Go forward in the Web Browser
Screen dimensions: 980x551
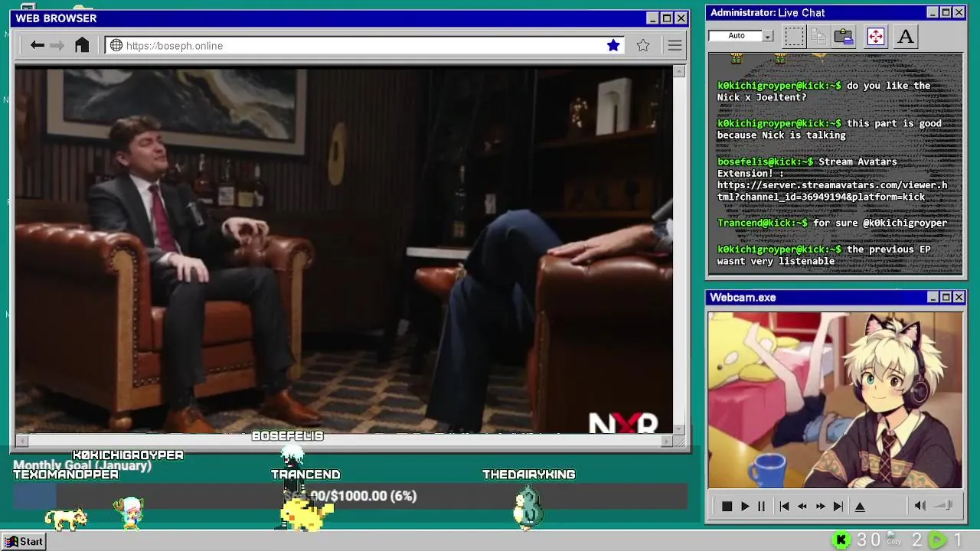click(57, 45)
